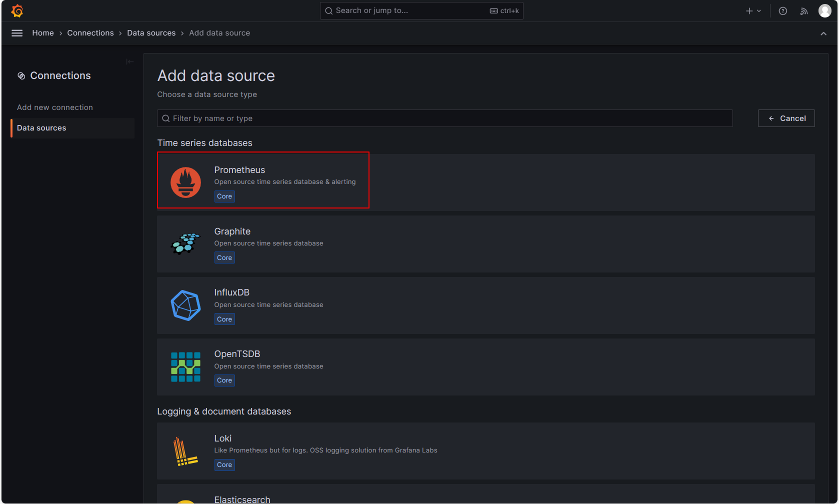Select the Loki logo icon
Screen dimensions: 839x504
coord(185,451)
